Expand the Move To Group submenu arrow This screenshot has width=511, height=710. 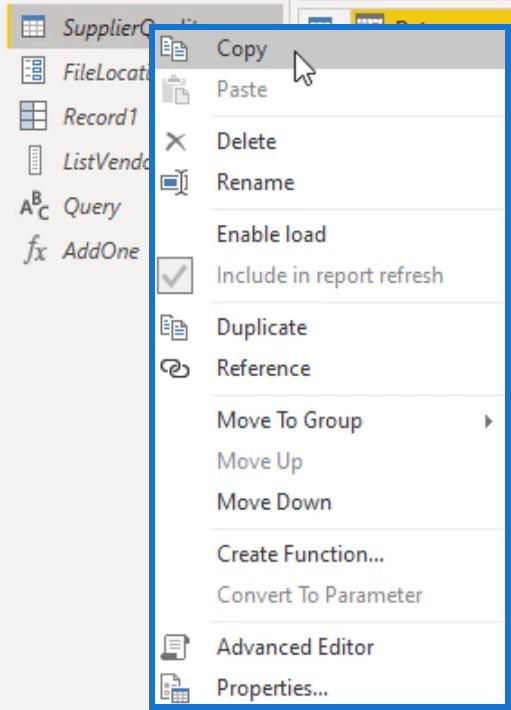[488, 421]
